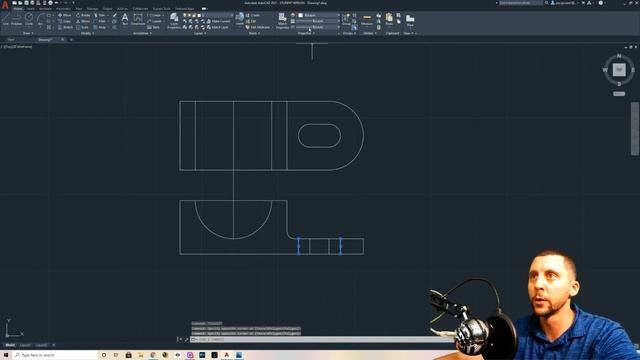This screenshot has height=360, width=640.
Task: Click the Rotate tool
Action: tap(83, 15)
